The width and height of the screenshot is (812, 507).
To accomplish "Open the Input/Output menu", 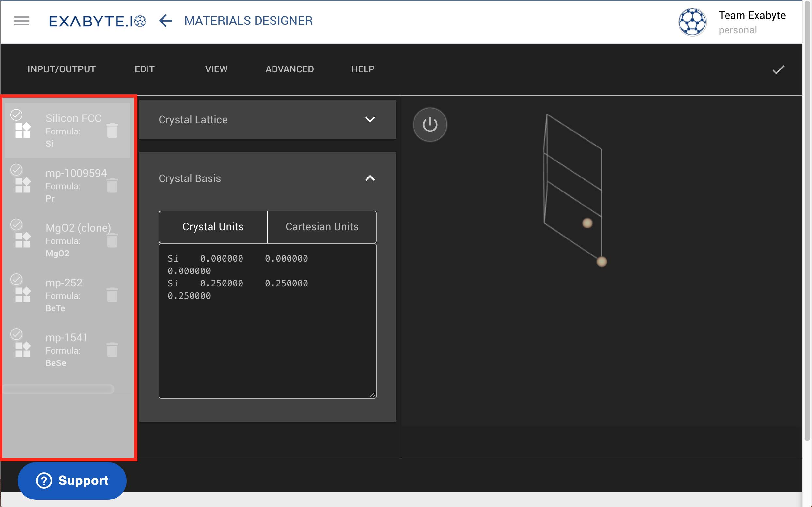I will [61, 69].
